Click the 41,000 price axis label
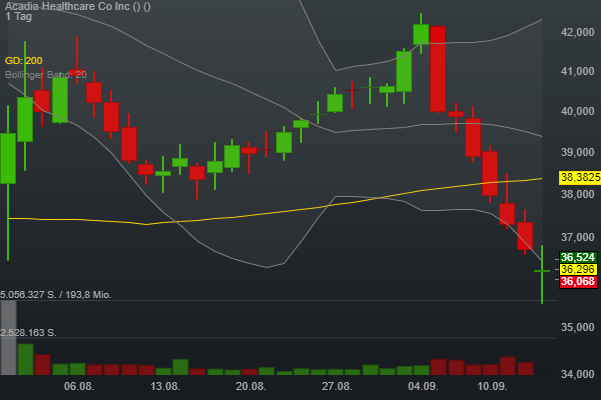Viewport: 601px width, 400px height. 578,71
